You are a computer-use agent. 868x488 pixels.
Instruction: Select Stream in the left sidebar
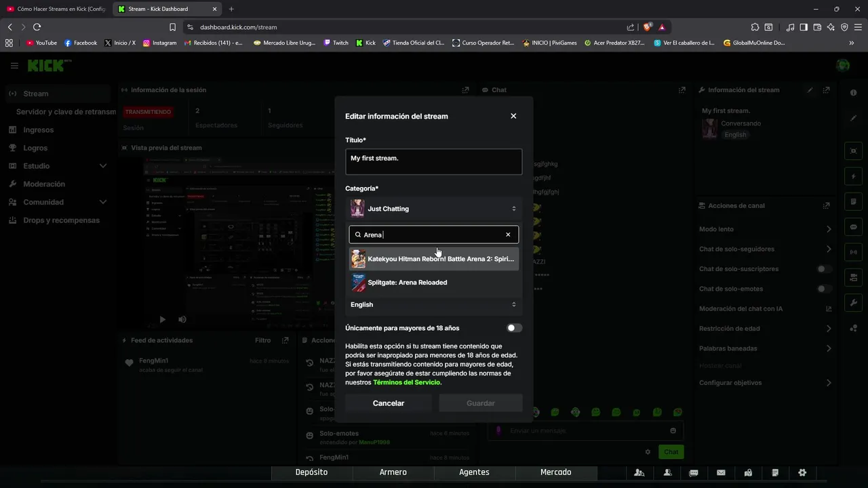point(58,94)
